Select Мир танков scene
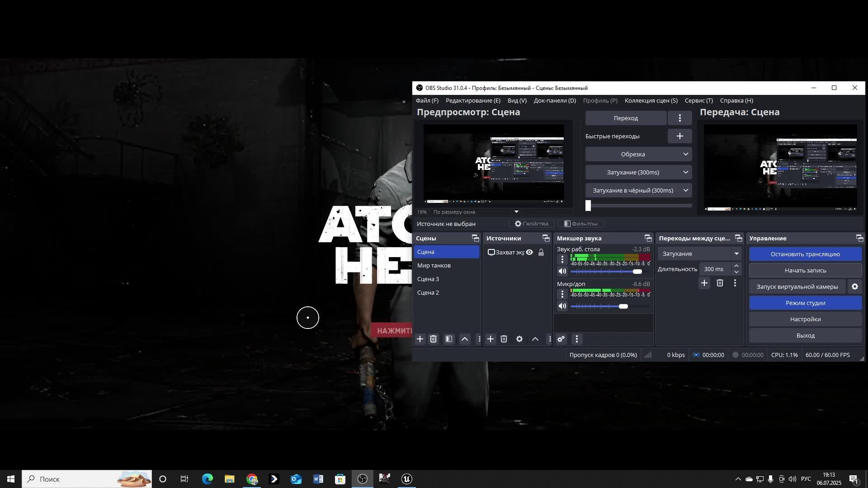The image size is (868, 488). coord(446,265)
